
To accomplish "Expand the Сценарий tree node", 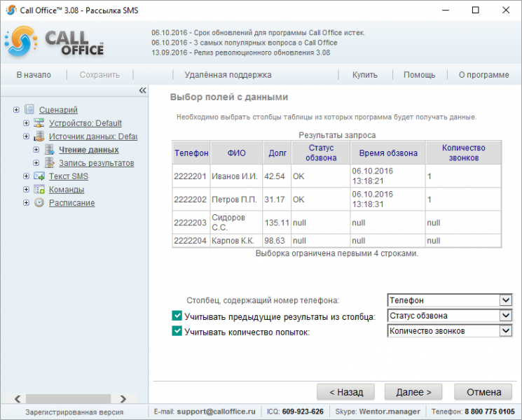I will [16, 110].
